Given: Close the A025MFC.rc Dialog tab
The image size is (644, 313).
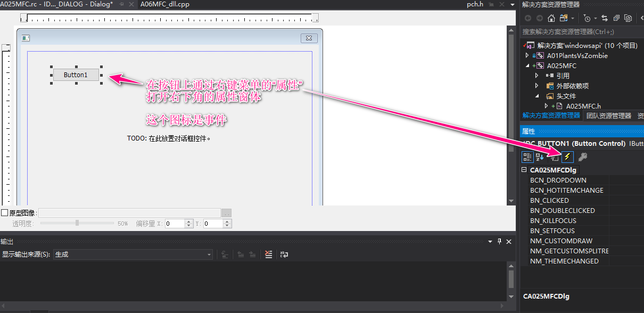Looking at the screenshot, I should 131,4.
